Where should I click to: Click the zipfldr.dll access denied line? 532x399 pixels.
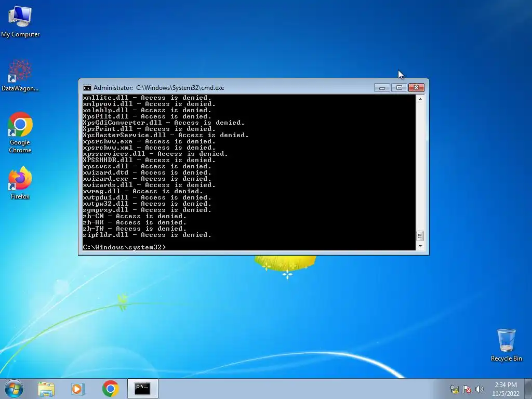147,235
